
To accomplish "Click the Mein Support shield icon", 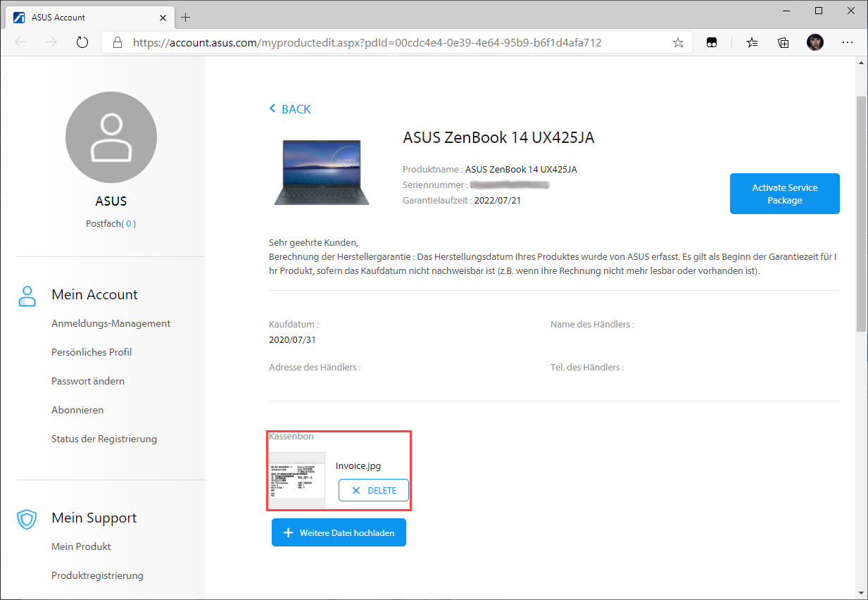I will (27, 519).
